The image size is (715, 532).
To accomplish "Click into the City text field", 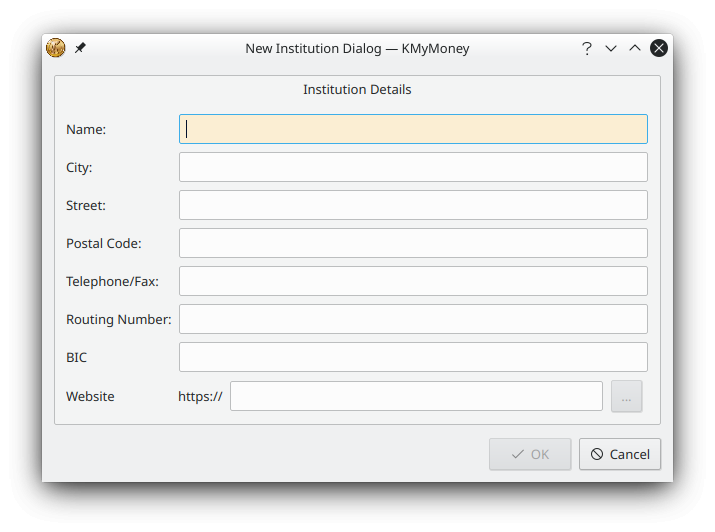I will click(x=413, y=167).
